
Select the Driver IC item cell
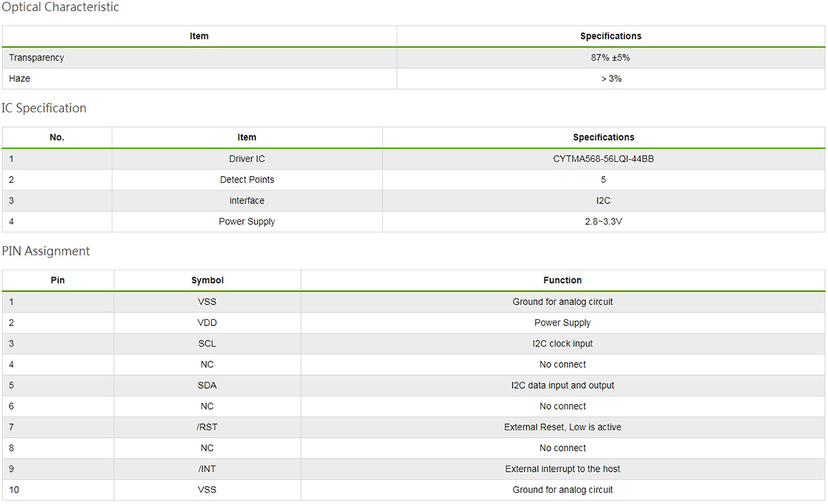pos(246,159)
